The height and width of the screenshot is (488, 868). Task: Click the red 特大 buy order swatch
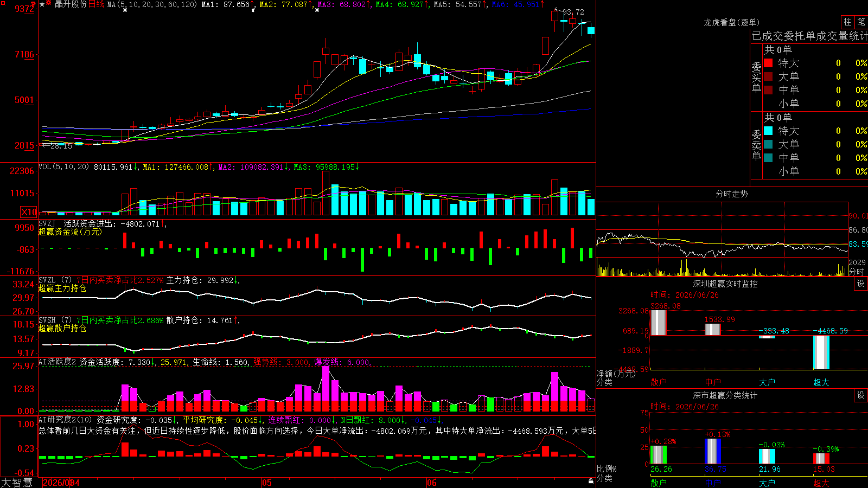click(x=768, y=63)
